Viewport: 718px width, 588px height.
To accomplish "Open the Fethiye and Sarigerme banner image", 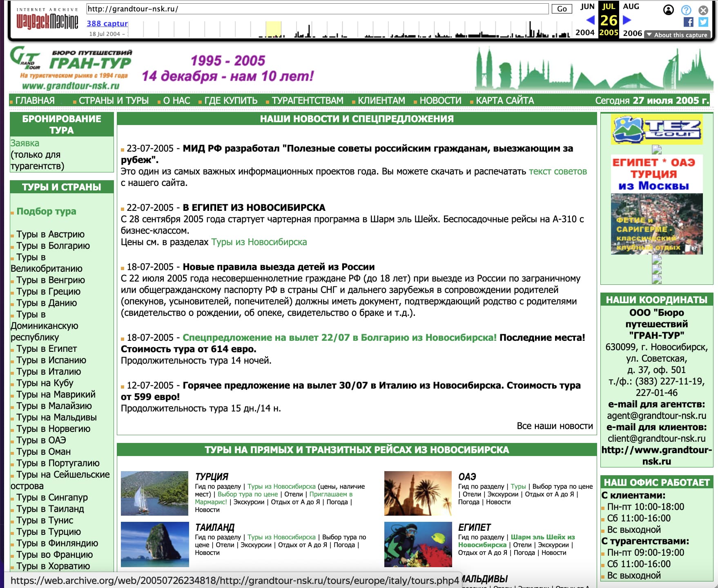I will tap(657, 224).
